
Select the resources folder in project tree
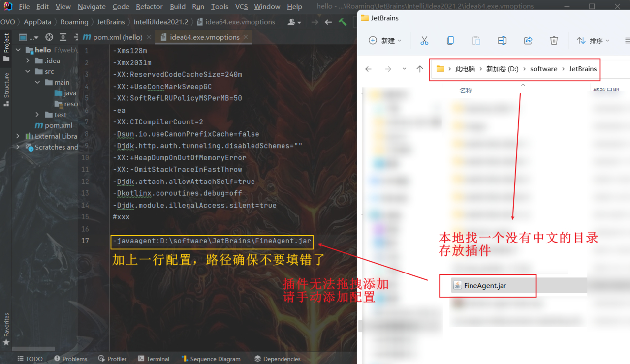pos(66,104)
